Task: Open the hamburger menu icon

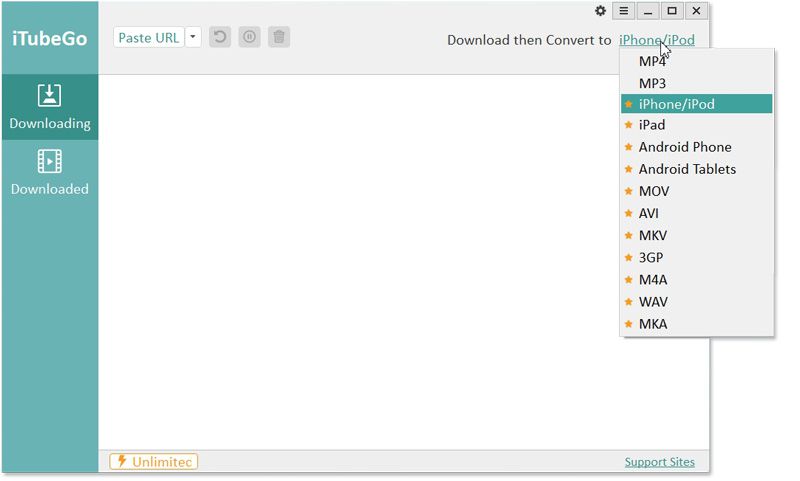Action: coord(623,11)
